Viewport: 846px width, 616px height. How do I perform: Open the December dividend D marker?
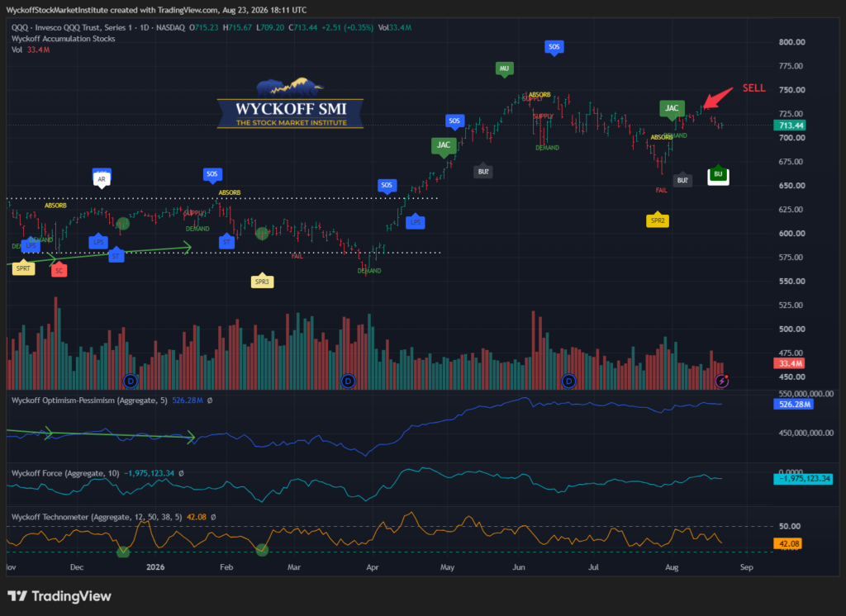click(130, 381)
